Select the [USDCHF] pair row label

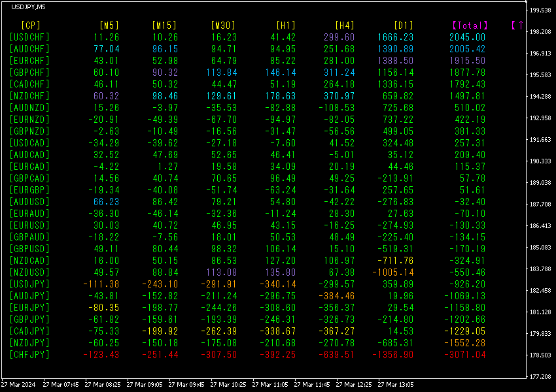29,37
